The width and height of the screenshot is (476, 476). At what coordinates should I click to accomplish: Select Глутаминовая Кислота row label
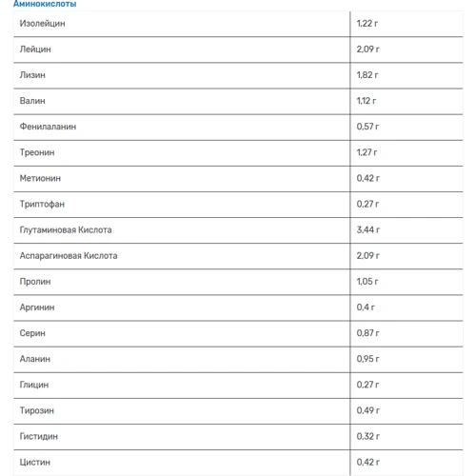coord(66,230)
